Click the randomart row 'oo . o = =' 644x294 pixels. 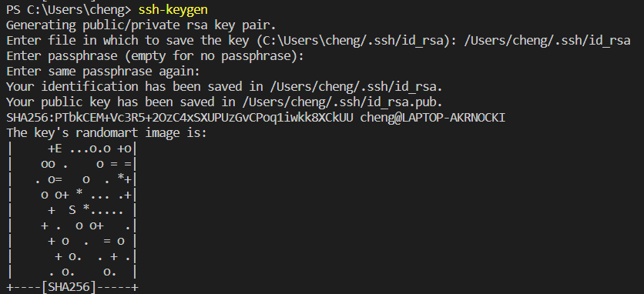pyautogui.click(x=72, y=164)
